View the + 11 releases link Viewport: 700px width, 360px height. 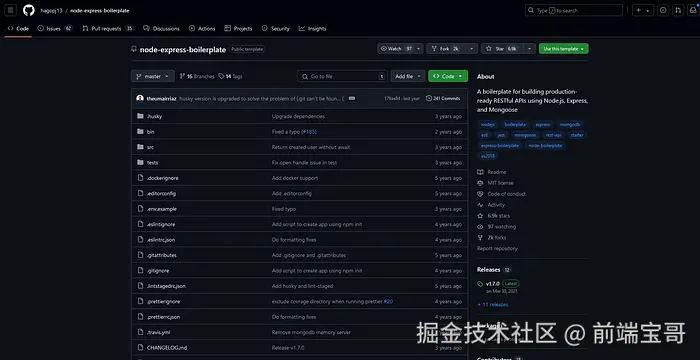click(492, 305)
